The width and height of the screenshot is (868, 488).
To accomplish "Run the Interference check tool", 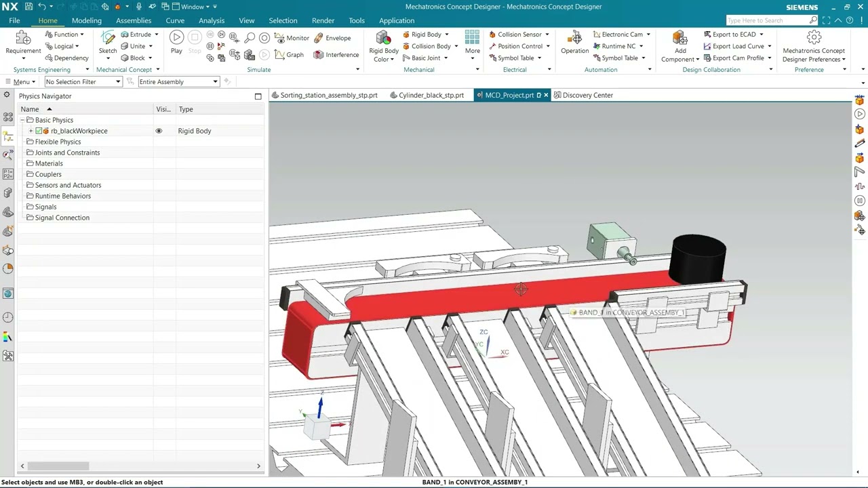I will pos(336,55).
